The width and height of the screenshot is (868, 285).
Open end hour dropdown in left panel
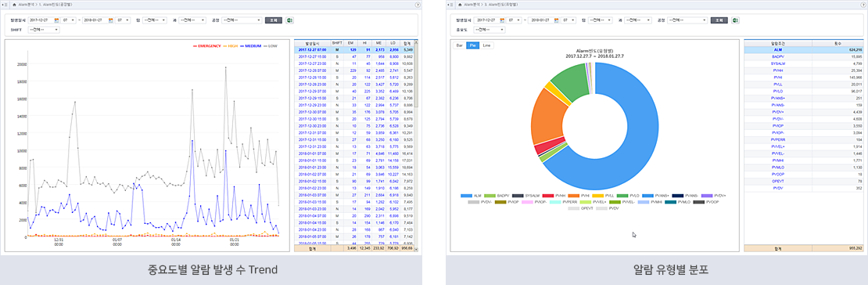[123, 20]
